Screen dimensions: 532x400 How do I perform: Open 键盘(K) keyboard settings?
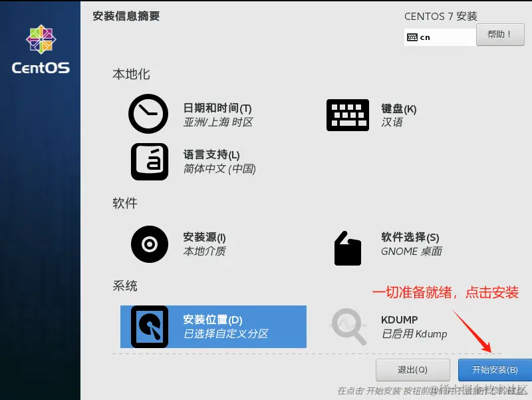click(x=398, y=109)
